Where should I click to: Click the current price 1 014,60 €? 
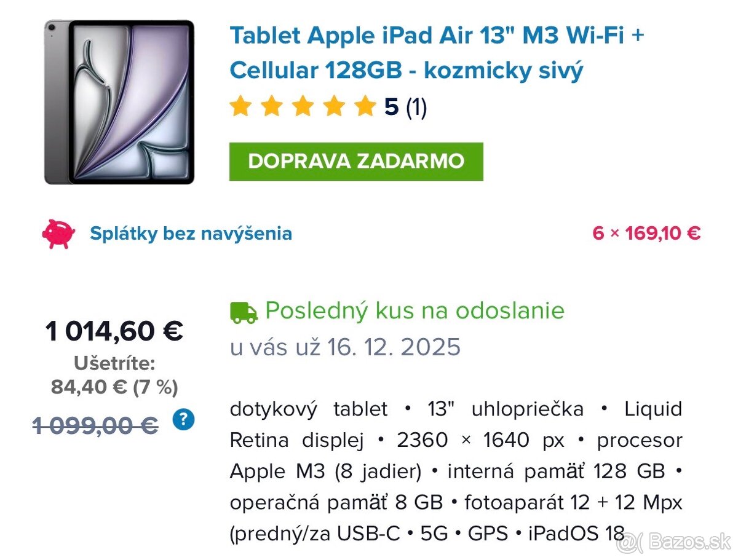click(x=113, y=331)
